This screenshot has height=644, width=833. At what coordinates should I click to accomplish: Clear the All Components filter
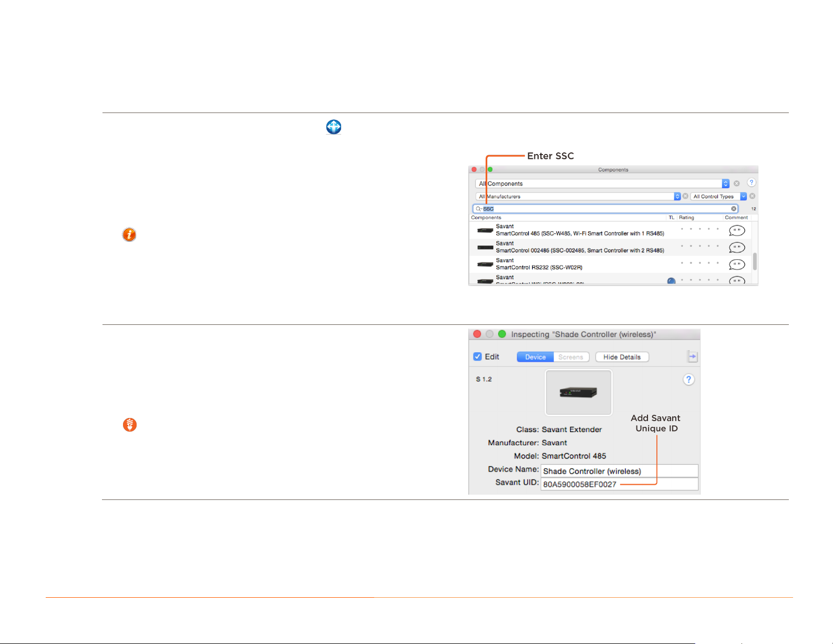coord(737,183)
